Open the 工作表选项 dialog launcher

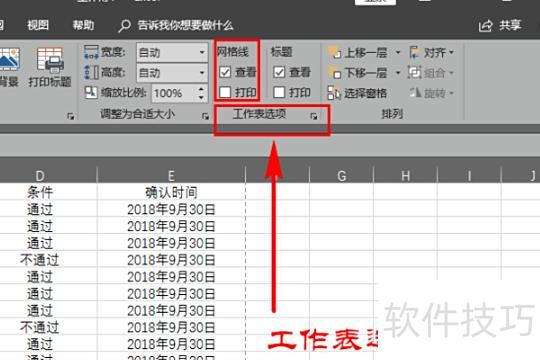coord(314,116)
